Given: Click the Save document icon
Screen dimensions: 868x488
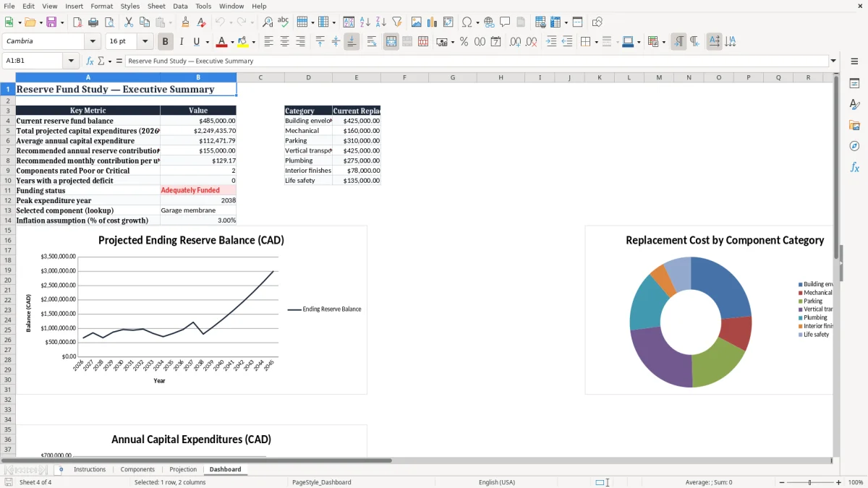Looking at the screenshot, I should coord(51,22).
